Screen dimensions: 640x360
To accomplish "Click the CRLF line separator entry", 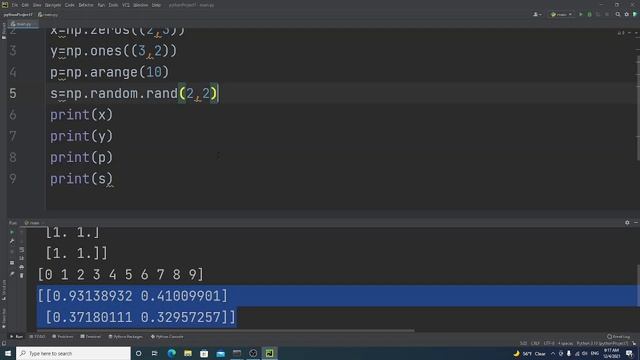I will 535,344.
